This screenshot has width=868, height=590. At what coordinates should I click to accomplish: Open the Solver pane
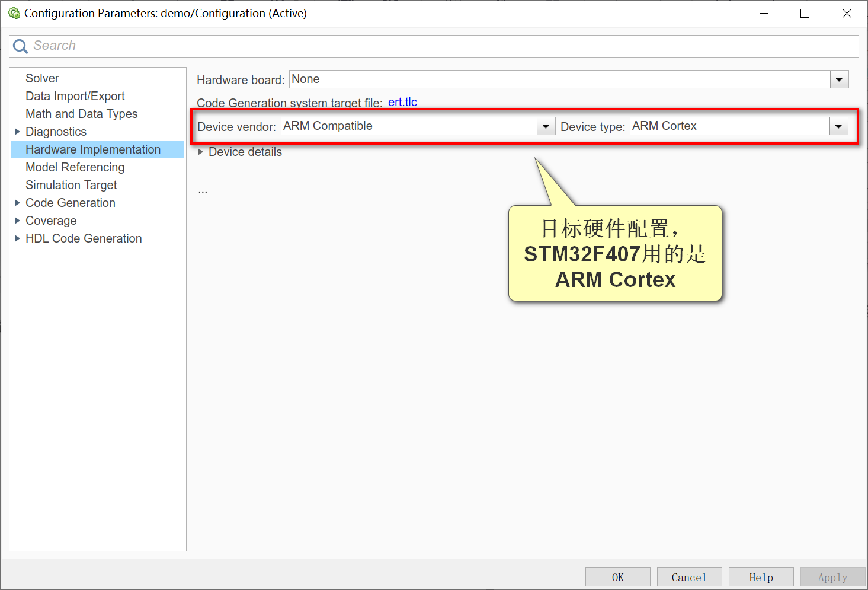(42, 78)
